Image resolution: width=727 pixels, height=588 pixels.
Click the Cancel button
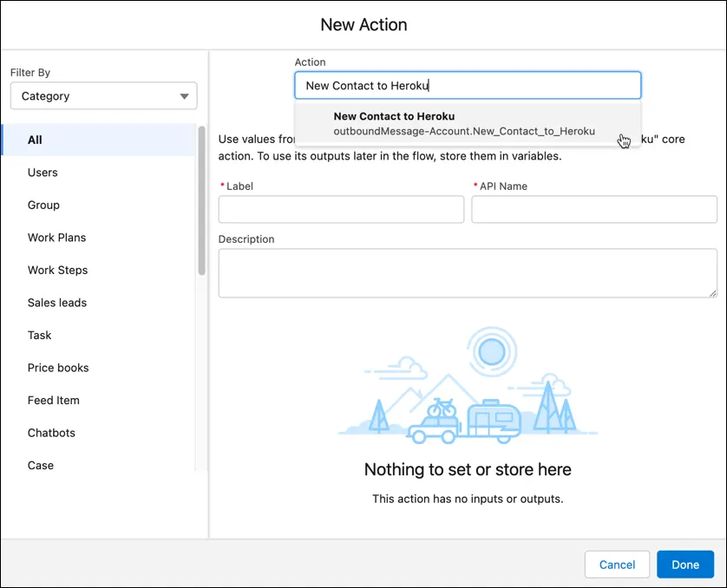[x=617, y=565]
